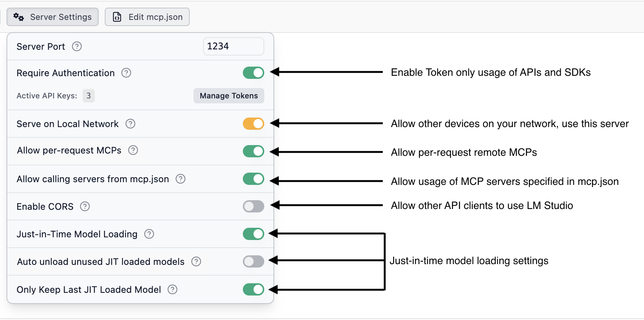Click the help icon beside Allow per-request MCPs
The width and height of the screenshot is (644, 320).
[x=133, y=150]
